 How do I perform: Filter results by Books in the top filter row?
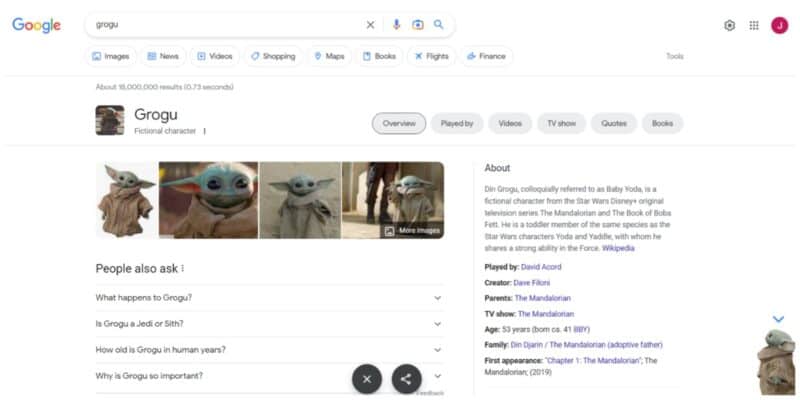click(379, 56)
